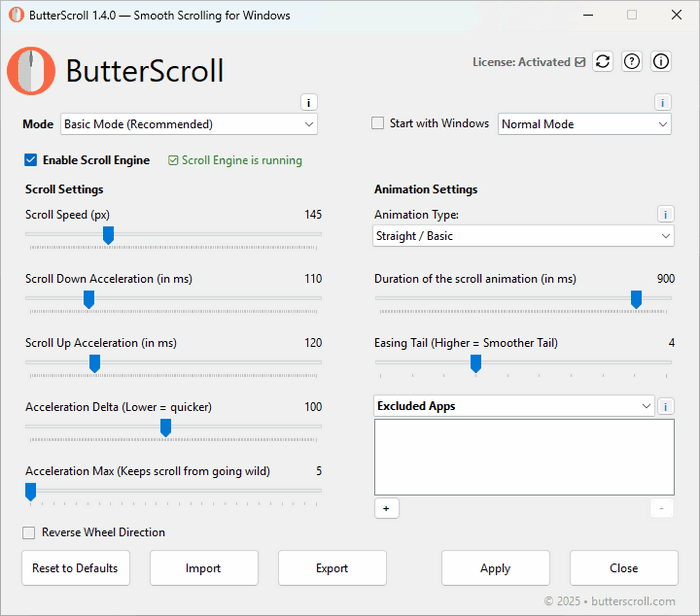Click info button beside Animation Type
This screenshot has height=616, width=700.
coord(665,214)
